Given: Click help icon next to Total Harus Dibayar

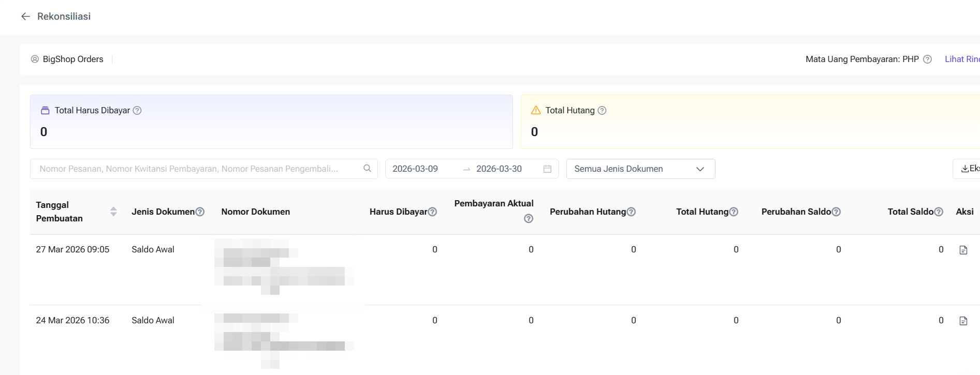Looking at the screenshot, I should pyautogui.click(x=137, y=110).
